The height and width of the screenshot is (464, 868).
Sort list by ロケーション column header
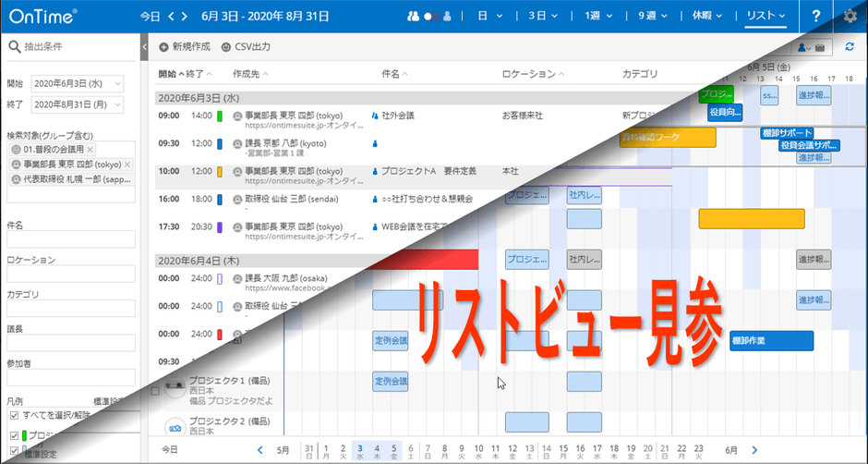click(529, 74)
